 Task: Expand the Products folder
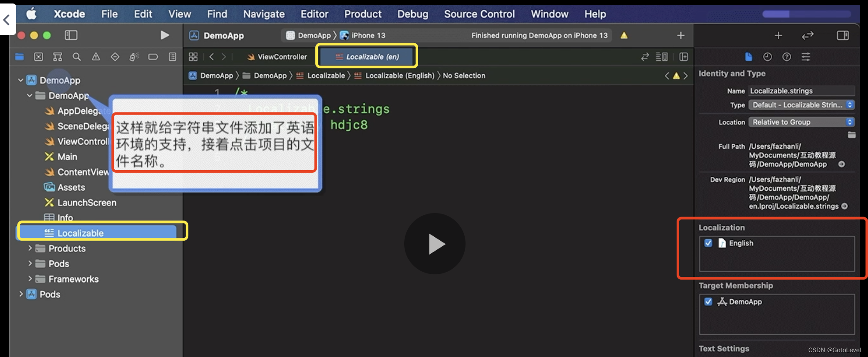pos(30,248)
